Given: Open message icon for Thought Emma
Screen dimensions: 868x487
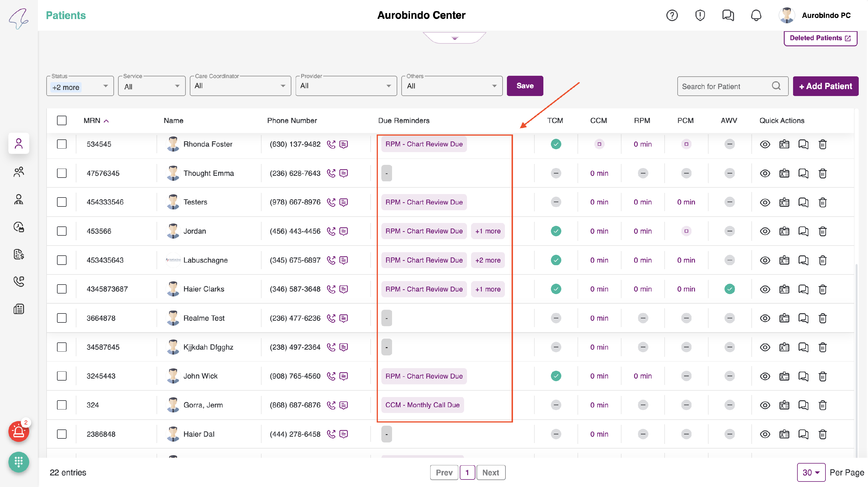Looking at the screenshot, I should pyautogui.click(x=343, y=173).
